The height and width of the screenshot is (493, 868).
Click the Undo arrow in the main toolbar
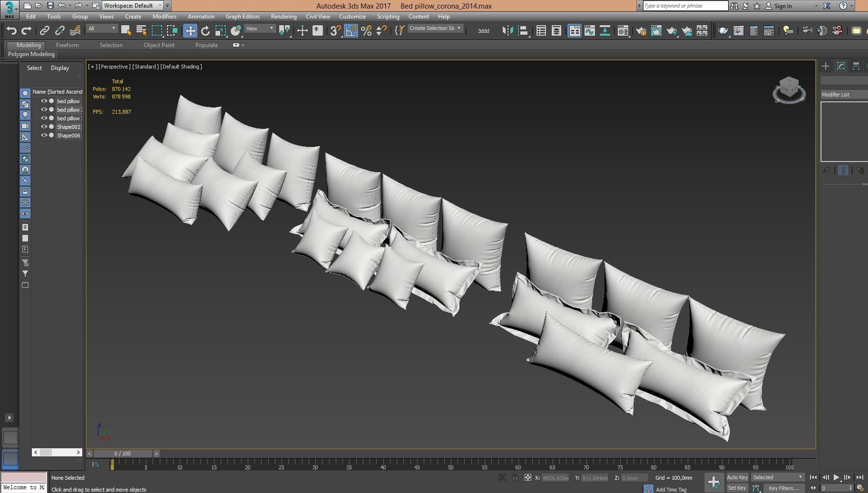(11, 31)
